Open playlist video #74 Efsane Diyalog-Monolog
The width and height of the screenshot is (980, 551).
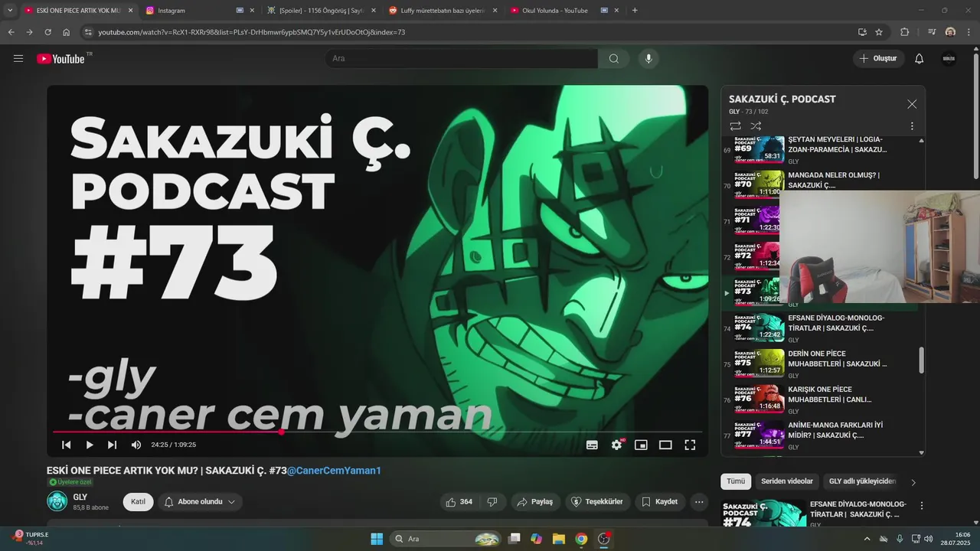click(819, 328)
